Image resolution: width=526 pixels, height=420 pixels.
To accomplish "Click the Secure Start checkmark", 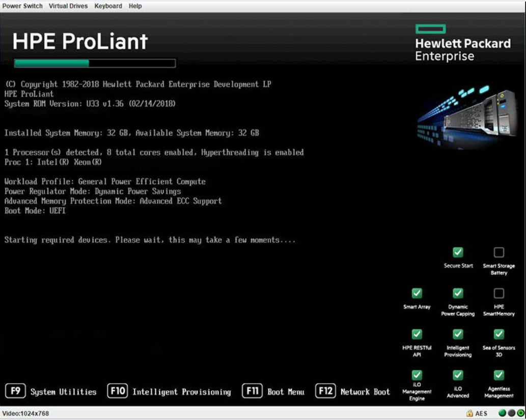I will coord(458,253).
